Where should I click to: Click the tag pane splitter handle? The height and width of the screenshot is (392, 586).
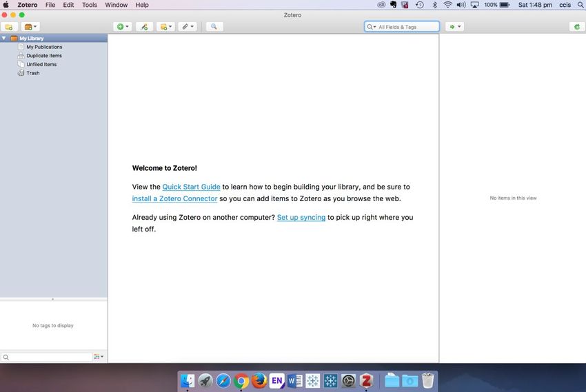52,299
